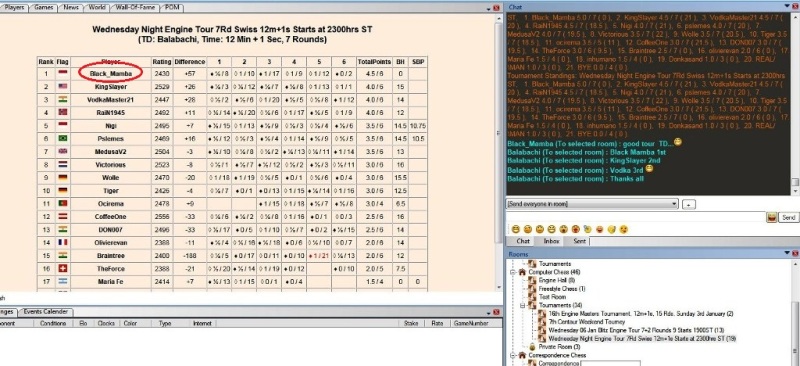Click the Conditions column header in bottom panel
800x366 pixels.
53,324
